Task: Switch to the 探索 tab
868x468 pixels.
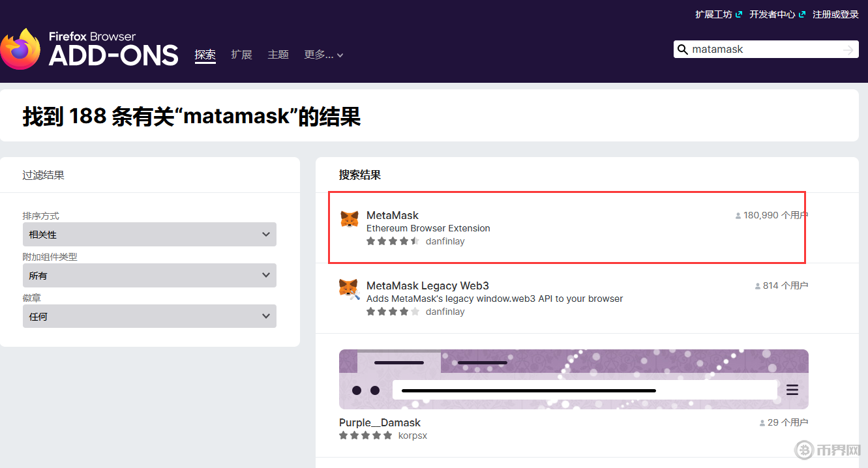Action: [x=205, y=55]
